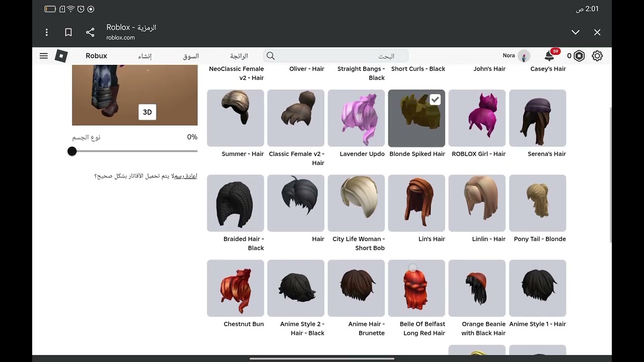Select the Classic Female v2 hair thumbnail
Screen dimensions: 644x362
pos(296,118)
